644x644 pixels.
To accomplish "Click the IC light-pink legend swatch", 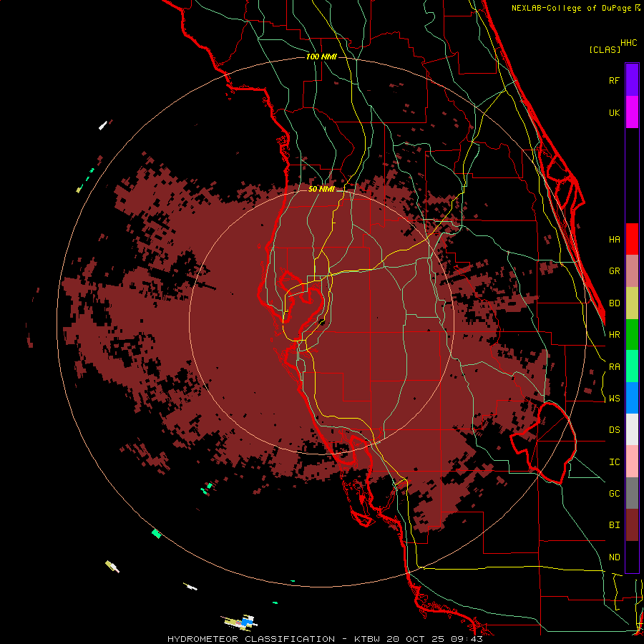I will point(632,462).
